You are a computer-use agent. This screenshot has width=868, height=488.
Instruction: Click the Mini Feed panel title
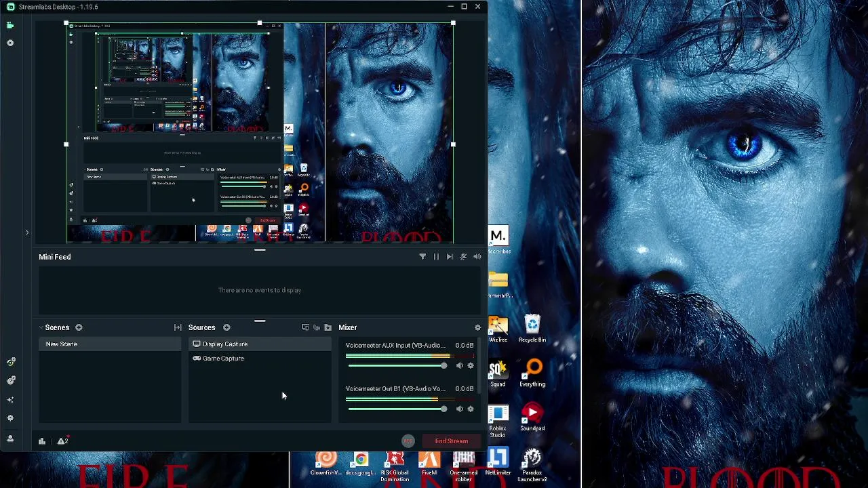click(x=55, y=257)
